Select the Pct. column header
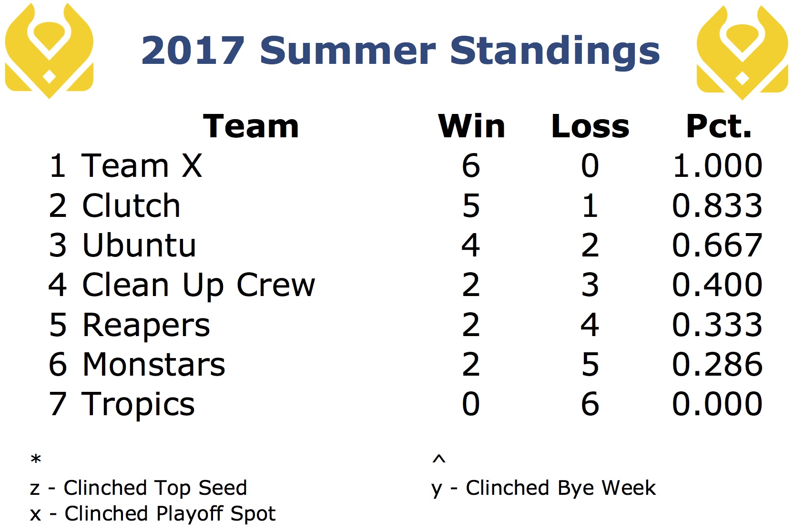 tap(718, 126)
